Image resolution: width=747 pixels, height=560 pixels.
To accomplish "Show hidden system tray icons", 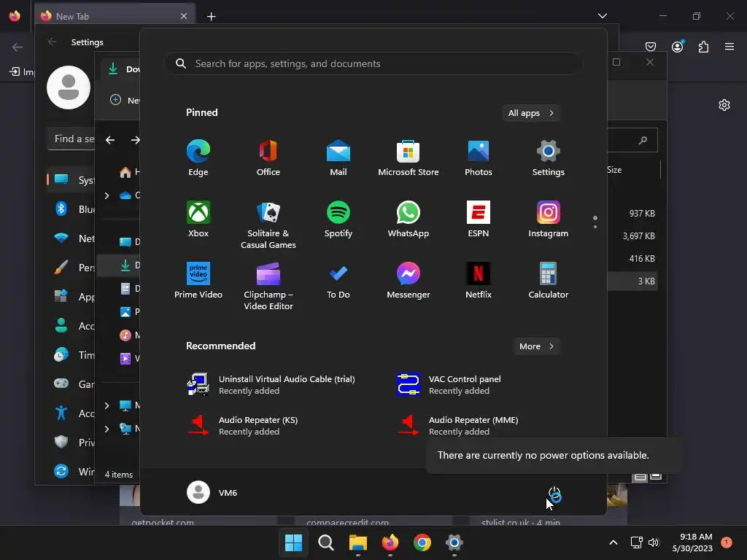I will (x=614, y=542).
